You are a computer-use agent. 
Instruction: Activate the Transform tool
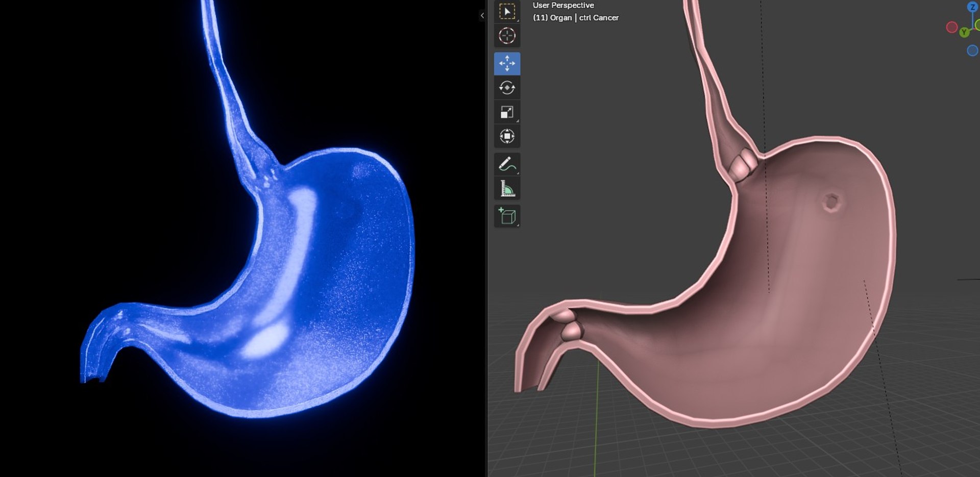[507, 136]
